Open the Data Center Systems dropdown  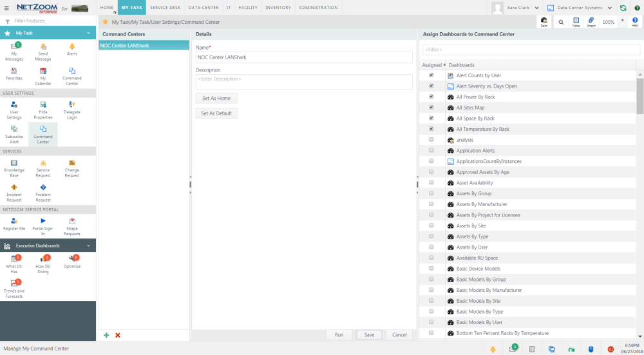(x=579, y=8)
